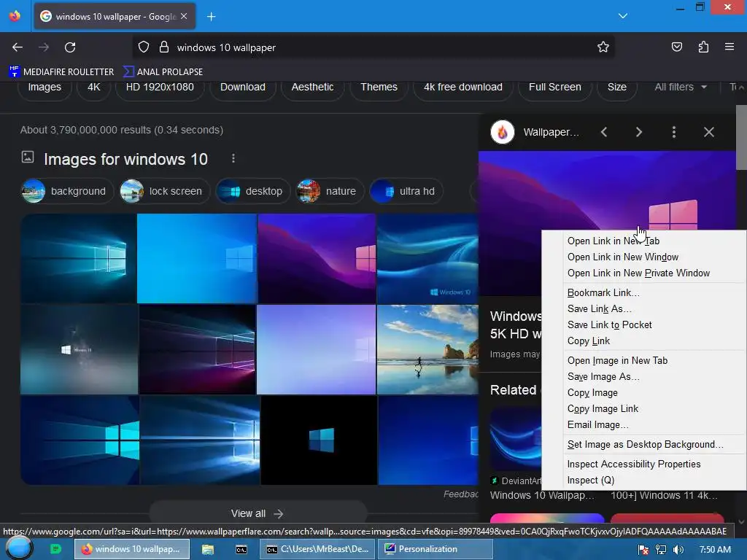Refine images with background chip
The height and width of the screenshot is (560, 747).
click(66, 192)
